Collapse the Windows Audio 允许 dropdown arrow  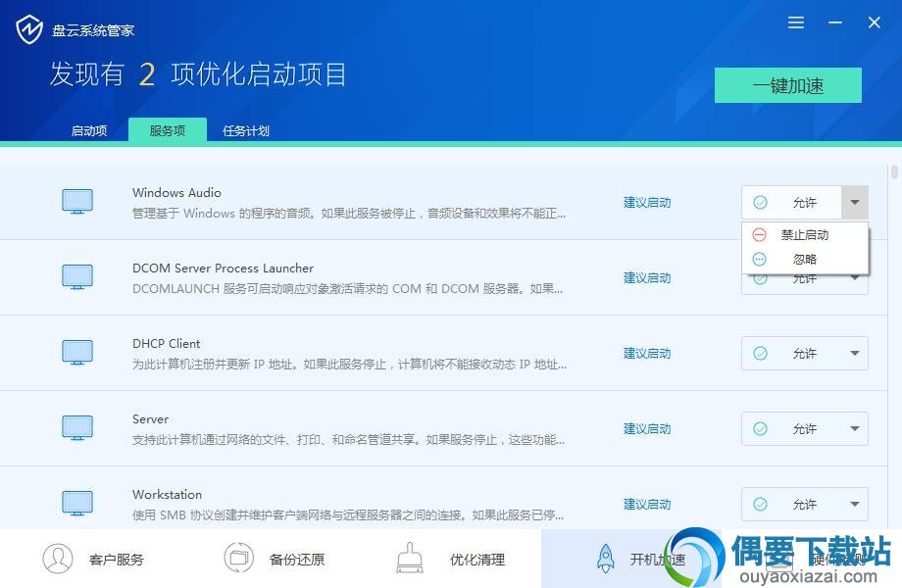coord(855,202)
